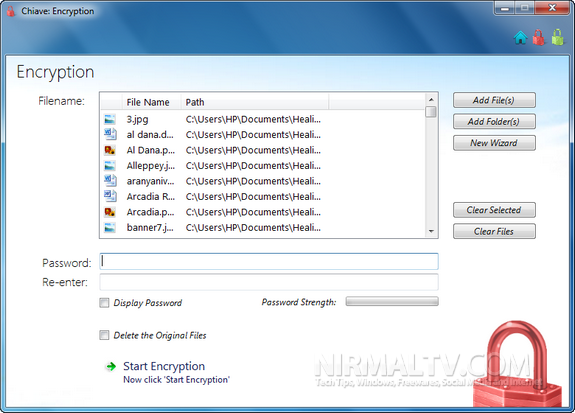Click the green Start Encryption arrow icon

(111, 366)
